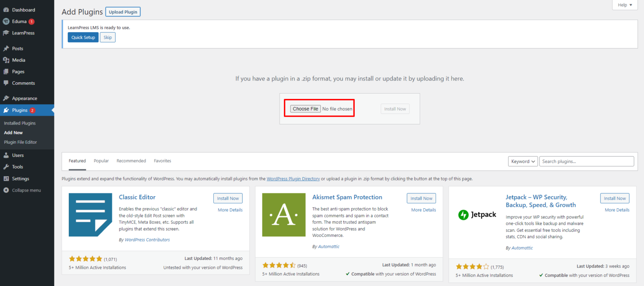Viewport: 644px width, 286px height.
Task: Switch to the Recommended tab
Action: tap(131, 161)
